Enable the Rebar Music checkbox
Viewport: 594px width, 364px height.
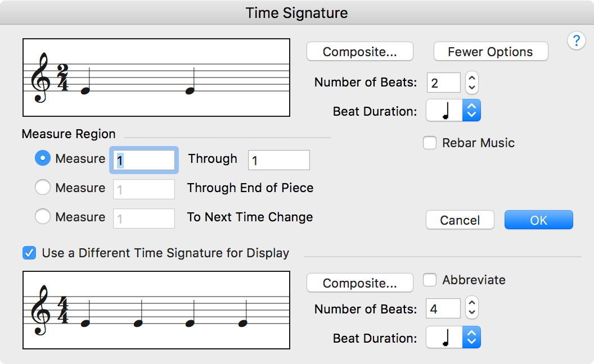pyautogui.click(x=430, y=143)
